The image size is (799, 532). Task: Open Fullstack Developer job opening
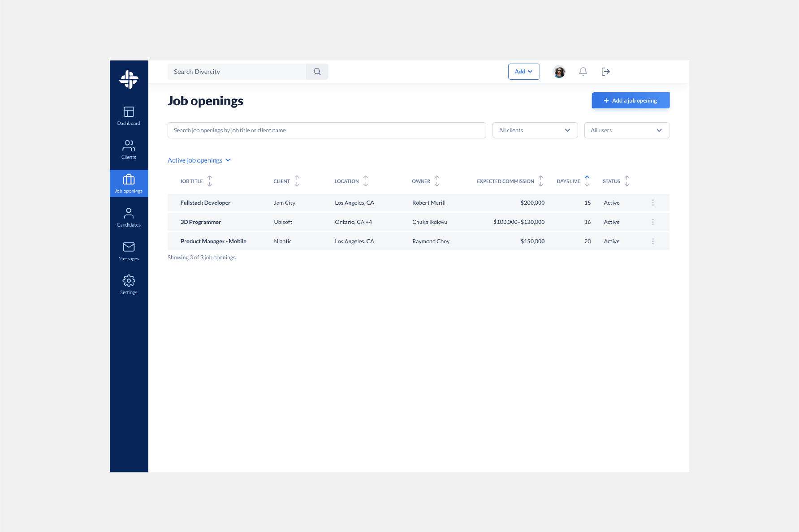pyautogui.click(x=205, y=203)
